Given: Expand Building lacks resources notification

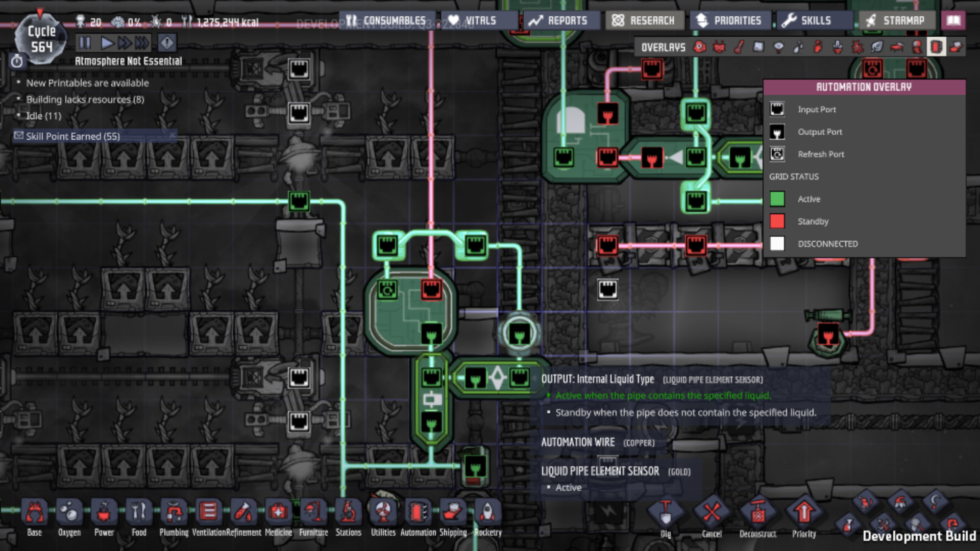Looking at the screenshot, I should [85, 99].
